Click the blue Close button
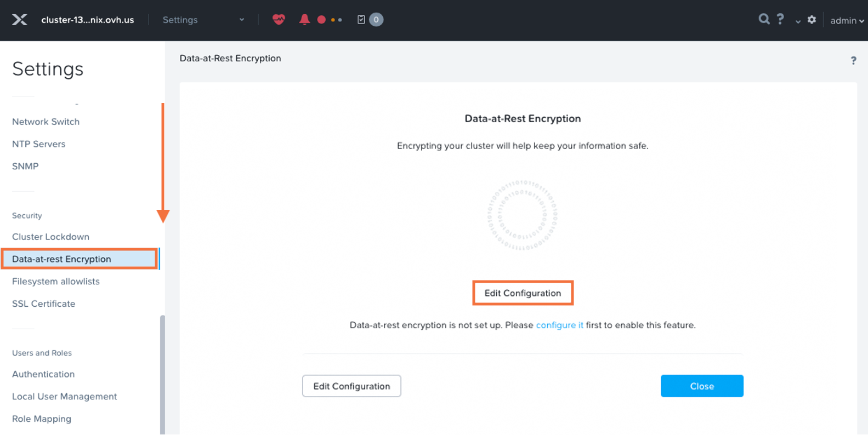This screenshot has height=435, width=868. (702, 386)
